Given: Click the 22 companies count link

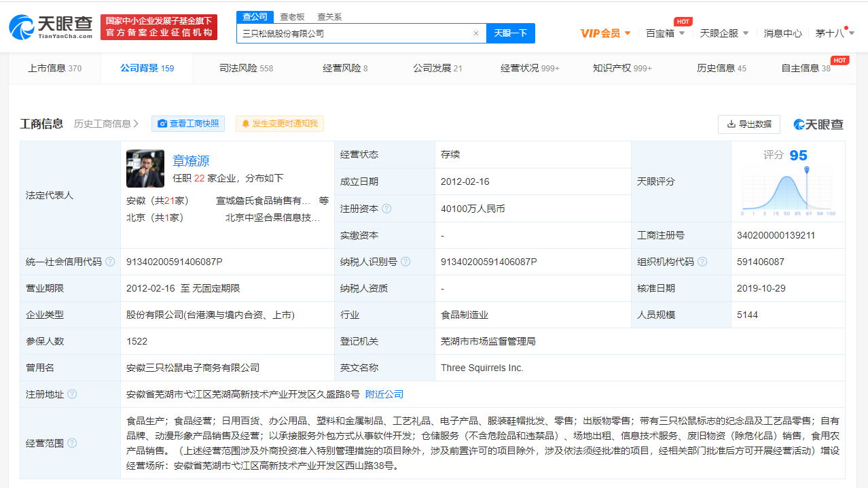Looking at the screenshot, I should (x=199, y=178).
